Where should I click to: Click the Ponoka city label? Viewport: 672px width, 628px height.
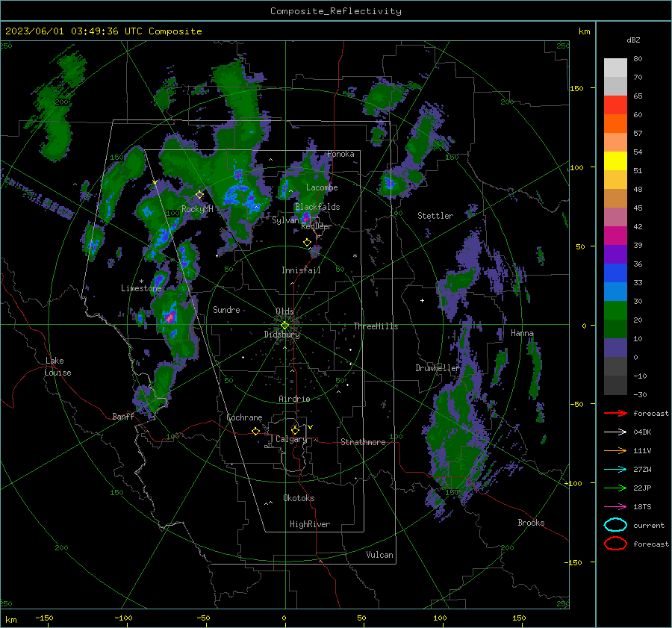(x=340, y=154)
